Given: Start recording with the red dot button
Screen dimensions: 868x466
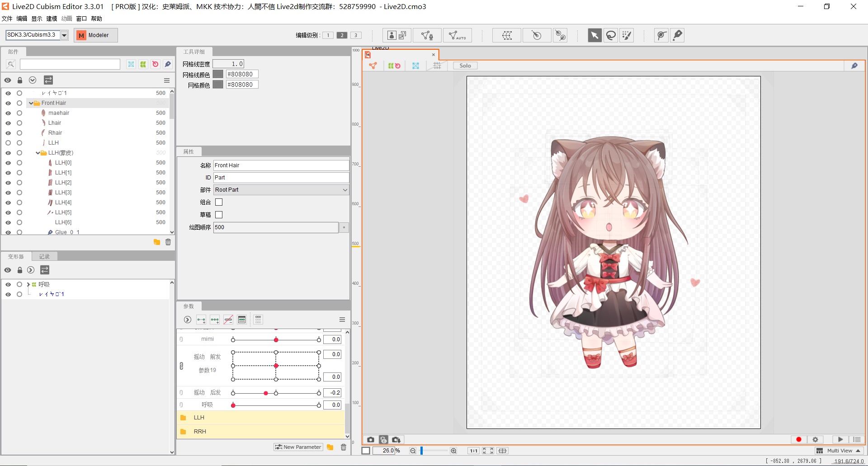Looking at the screenshot, I should pos(799,439).
